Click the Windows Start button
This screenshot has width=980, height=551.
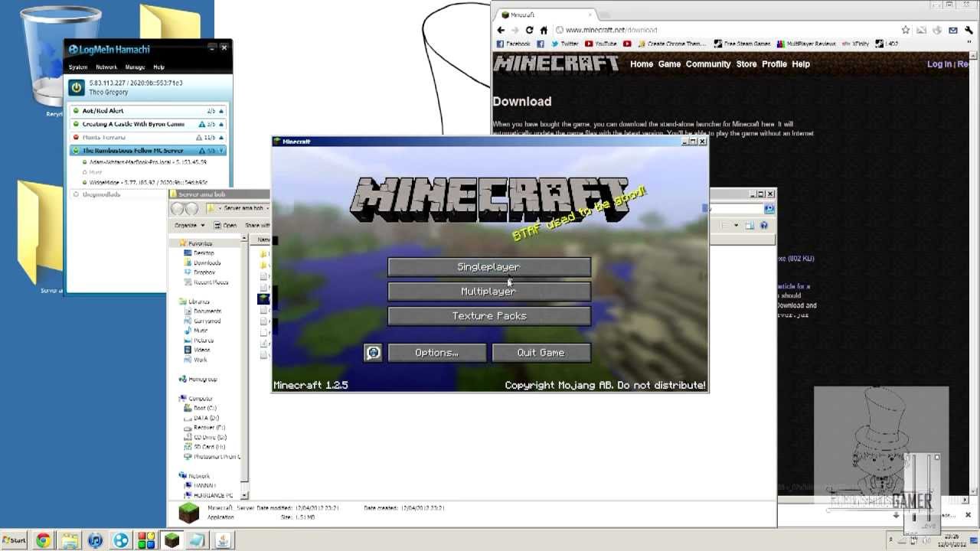15,540
